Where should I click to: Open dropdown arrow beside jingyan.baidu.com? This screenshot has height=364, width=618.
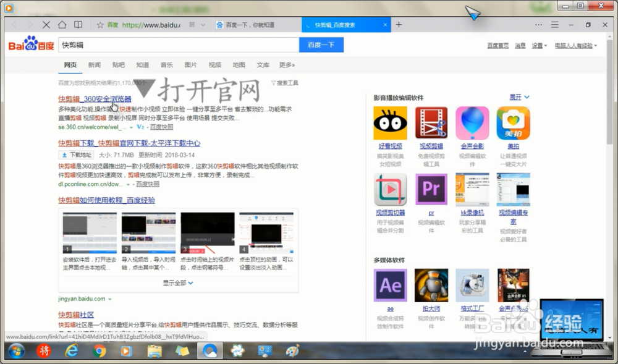click(110, 299)
